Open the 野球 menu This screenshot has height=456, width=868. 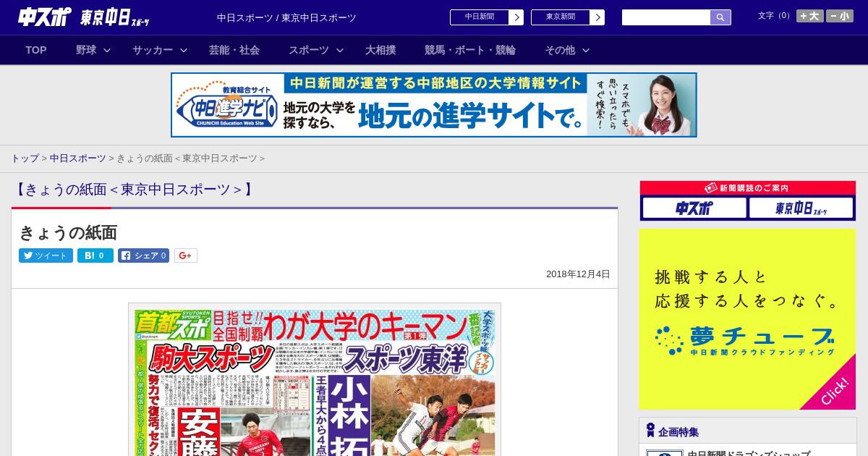coord(86,50)
